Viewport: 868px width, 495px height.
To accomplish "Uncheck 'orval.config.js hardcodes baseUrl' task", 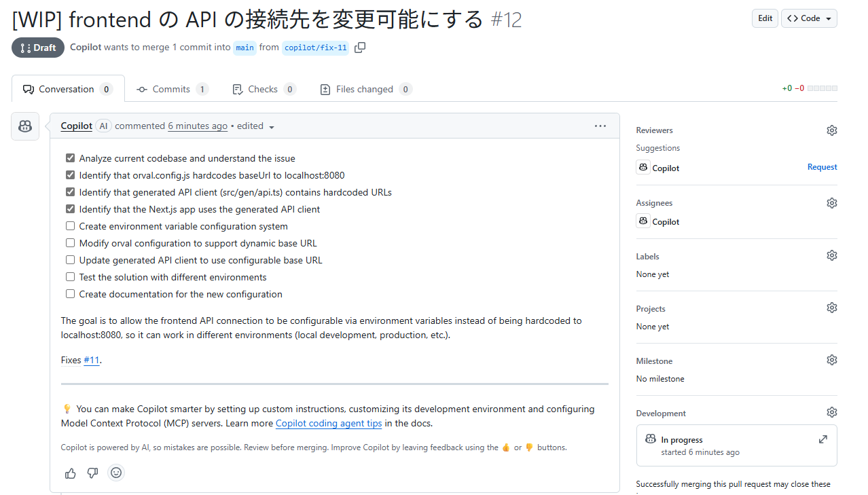I will click(70, 175).
